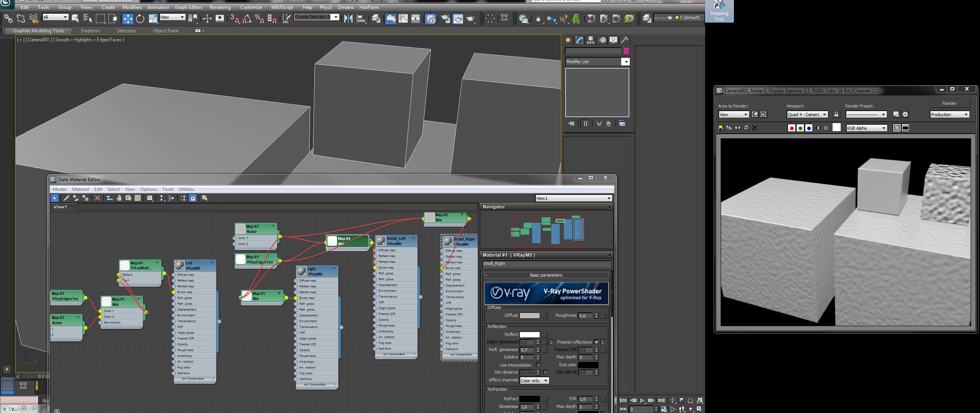This screenshot has height=413, width=980.
Task: Play animation in timeline controls
Action: [642, 401]
